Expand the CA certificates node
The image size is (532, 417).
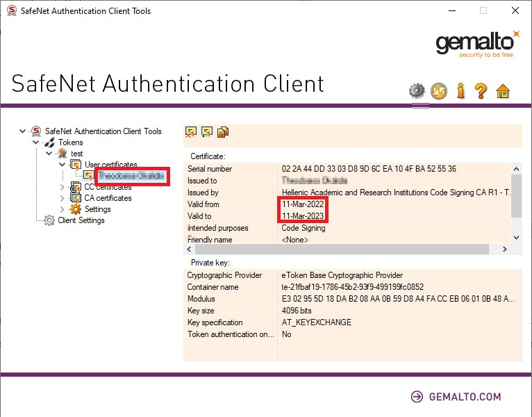pyautogui.click(x=62, y=198)
